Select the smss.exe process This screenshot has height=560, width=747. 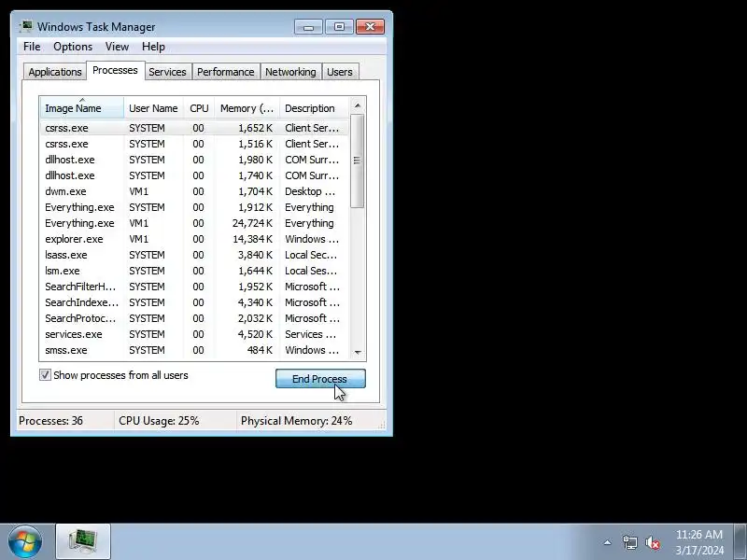[x=194, y=350]
